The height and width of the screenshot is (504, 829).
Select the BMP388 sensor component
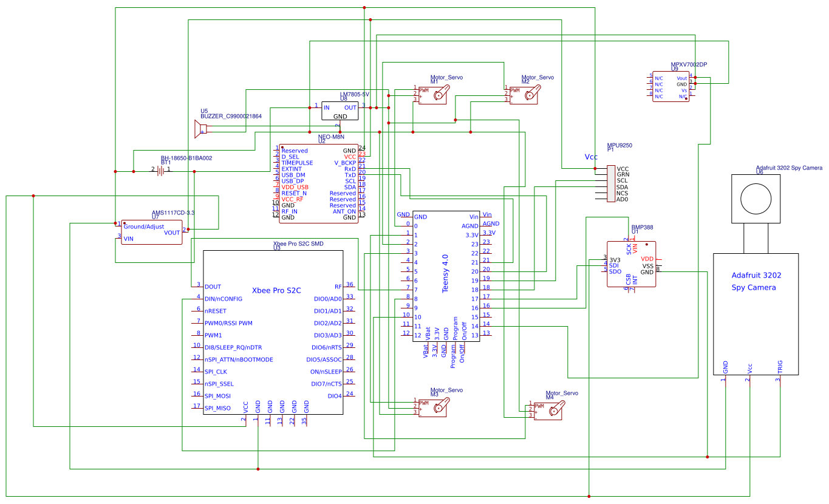(632, 264)
